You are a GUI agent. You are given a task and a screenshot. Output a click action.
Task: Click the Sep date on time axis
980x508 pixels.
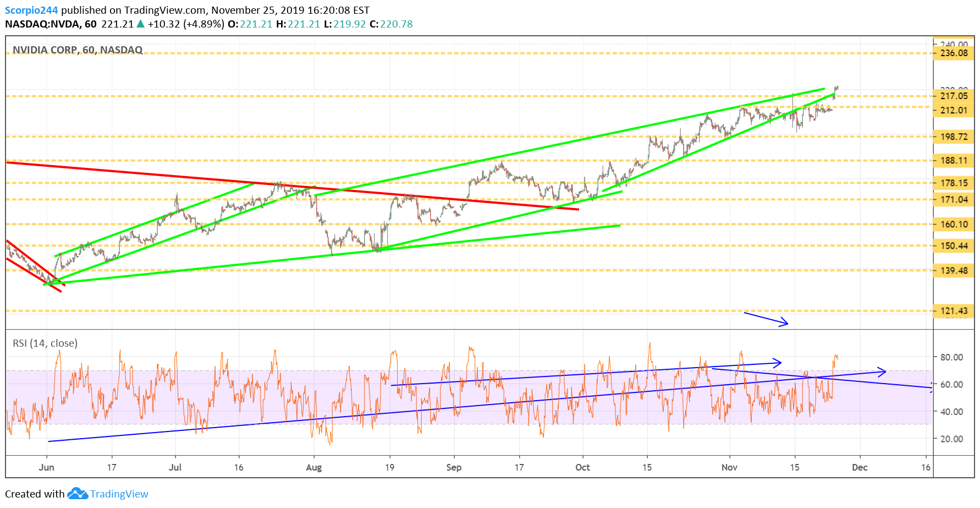pos(454,467)
